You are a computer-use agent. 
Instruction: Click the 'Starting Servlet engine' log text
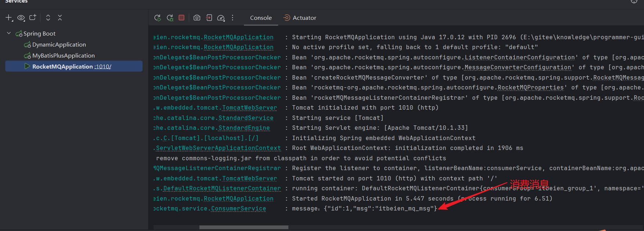click(380, 128)
